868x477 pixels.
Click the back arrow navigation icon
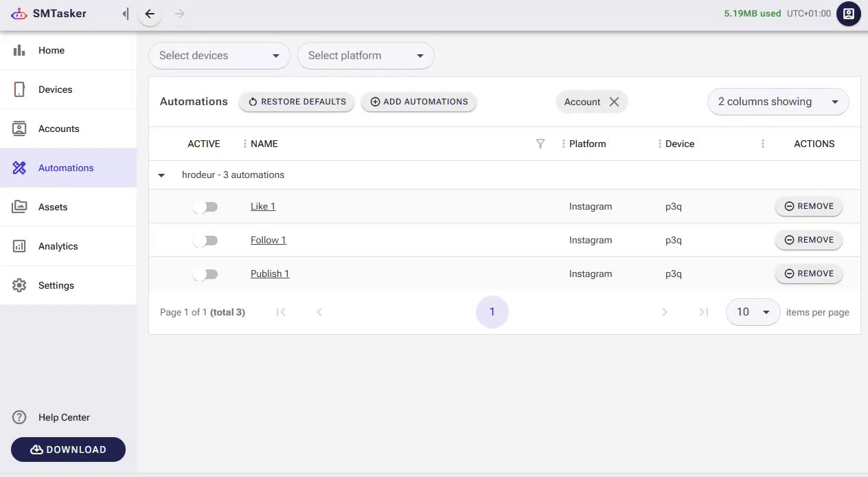(150, 14)
